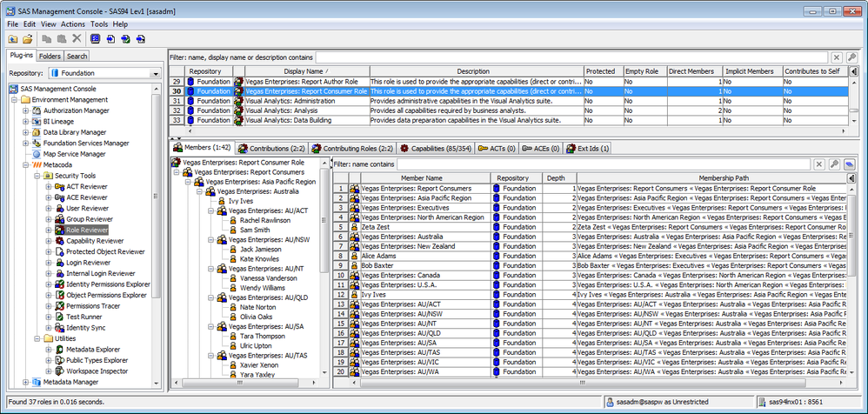The width and height of the screenshot is (868, 414).
Task: Click in the roles filter text field
Action: pyautogui.click(x=565, y=57)
